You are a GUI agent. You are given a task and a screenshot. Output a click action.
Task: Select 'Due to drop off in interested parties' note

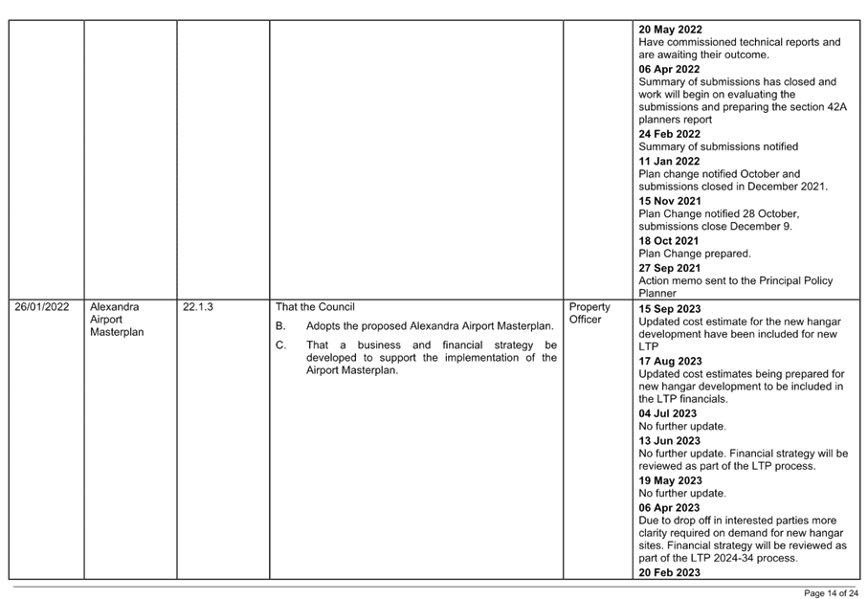point(743,540)
